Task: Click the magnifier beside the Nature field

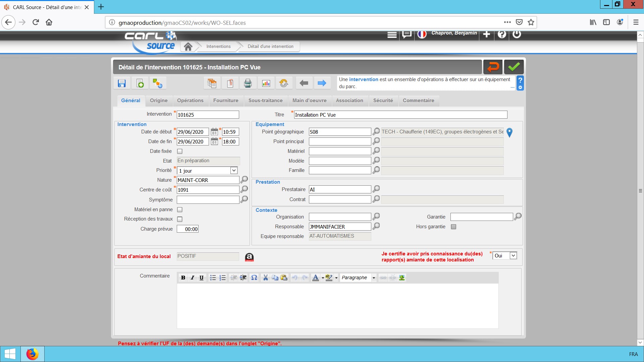Action: (245, 180)
